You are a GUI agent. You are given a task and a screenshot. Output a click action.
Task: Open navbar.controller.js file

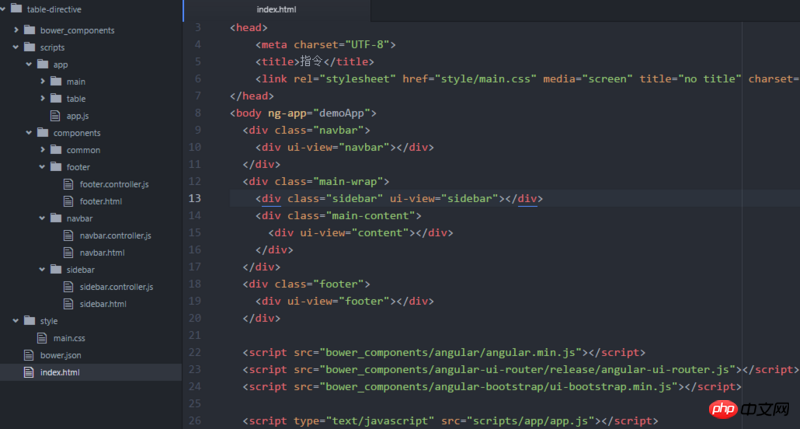115,236
